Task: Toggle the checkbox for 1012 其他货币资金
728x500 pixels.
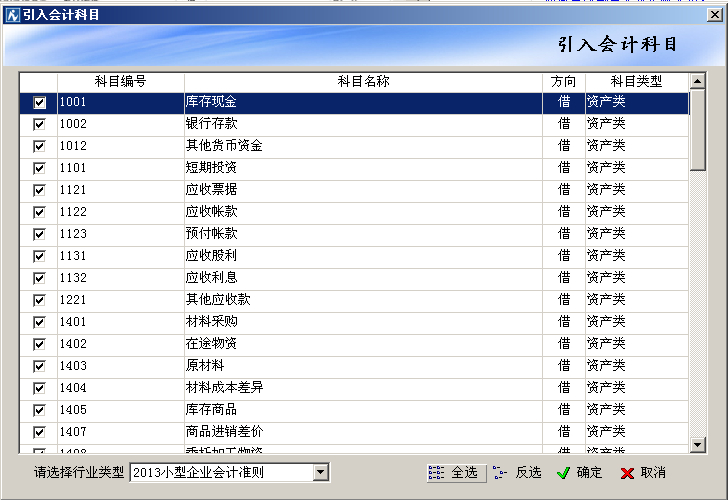Action: click(x=39, y=147)
